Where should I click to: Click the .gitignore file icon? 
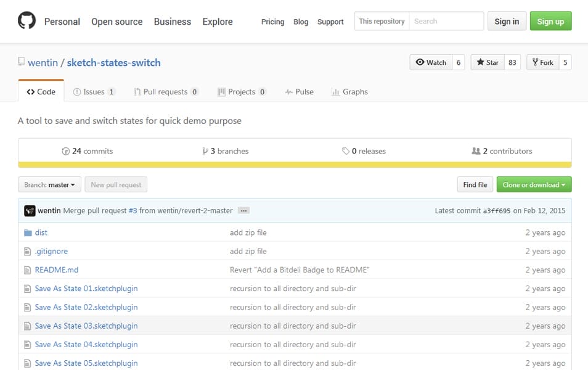tap(27, 252)
